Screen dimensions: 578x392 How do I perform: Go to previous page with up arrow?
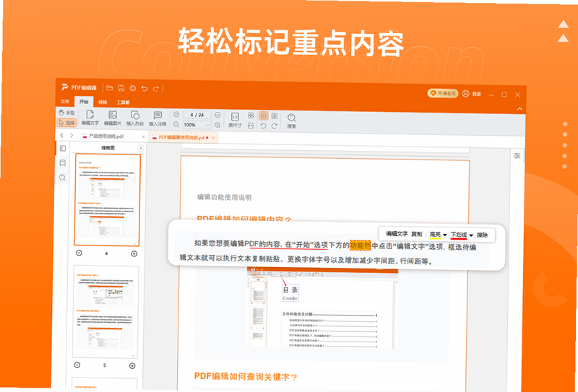(176, 115)
